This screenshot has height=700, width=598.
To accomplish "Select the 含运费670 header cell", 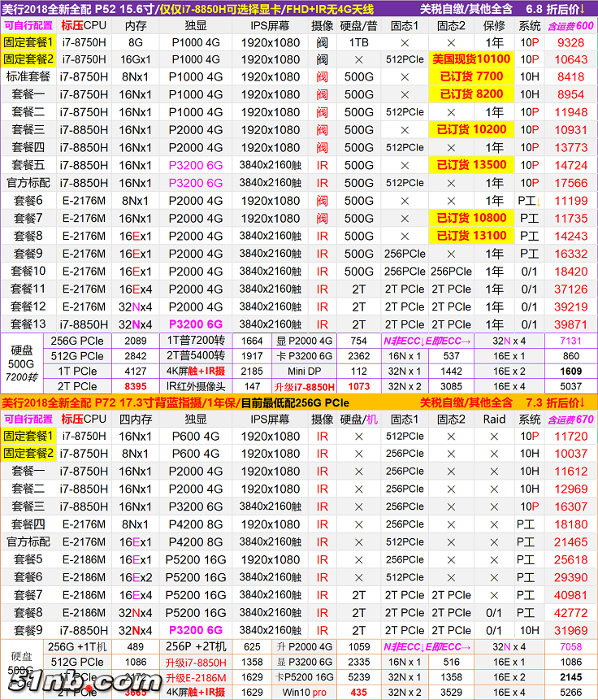I will (570, 420).
